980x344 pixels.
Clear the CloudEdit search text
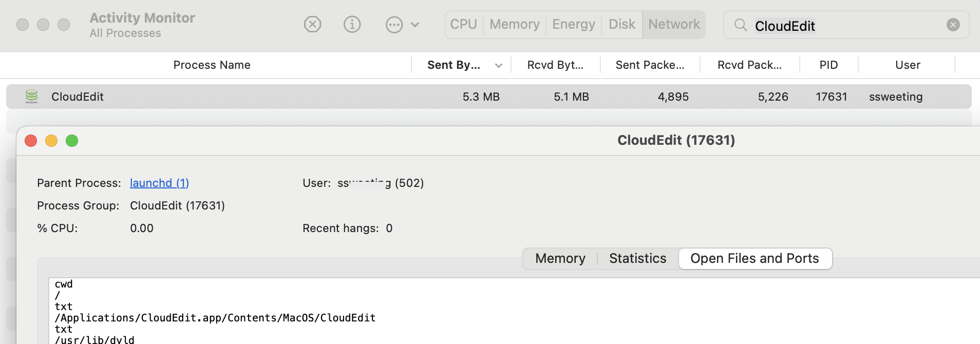(x=953, y=25)
